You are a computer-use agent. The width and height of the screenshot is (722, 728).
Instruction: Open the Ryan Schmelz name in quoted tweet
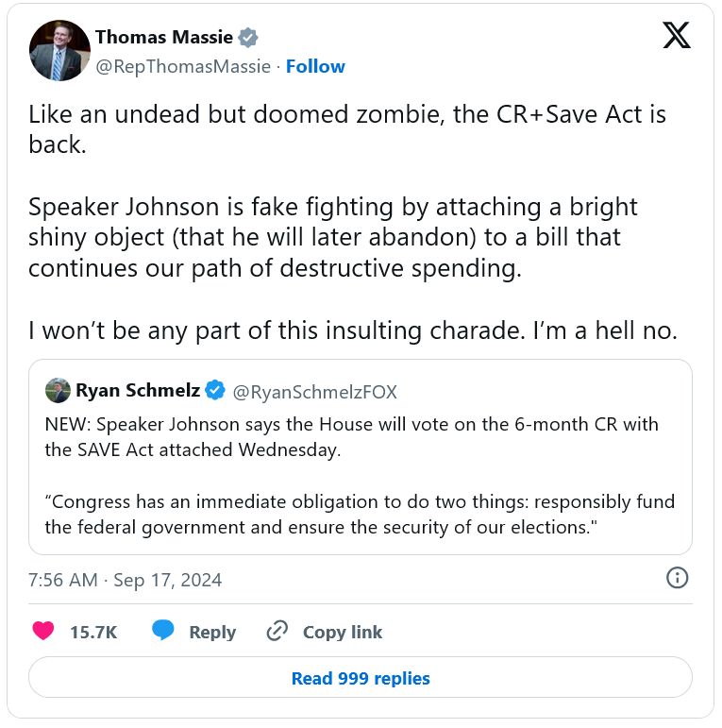tap(137, 390)
